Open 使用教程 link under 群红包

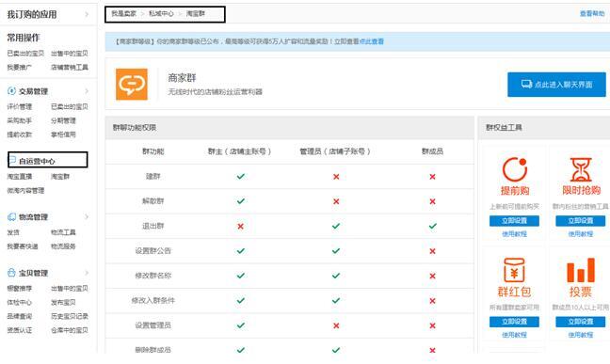click(x=514, y=335)
